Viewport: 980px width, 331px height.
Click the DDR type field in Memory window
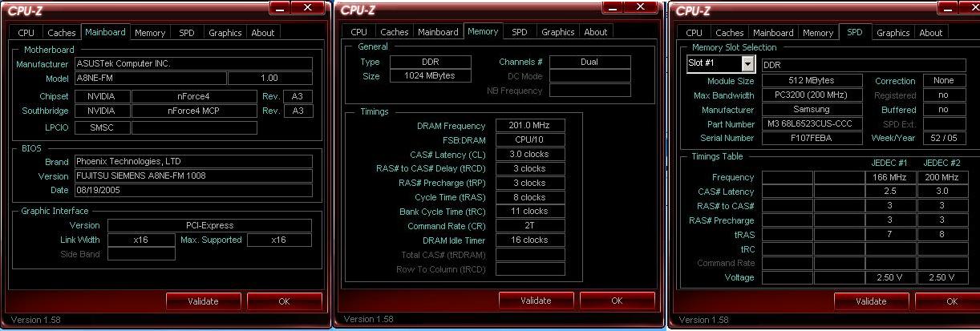(x=431, y=62)
